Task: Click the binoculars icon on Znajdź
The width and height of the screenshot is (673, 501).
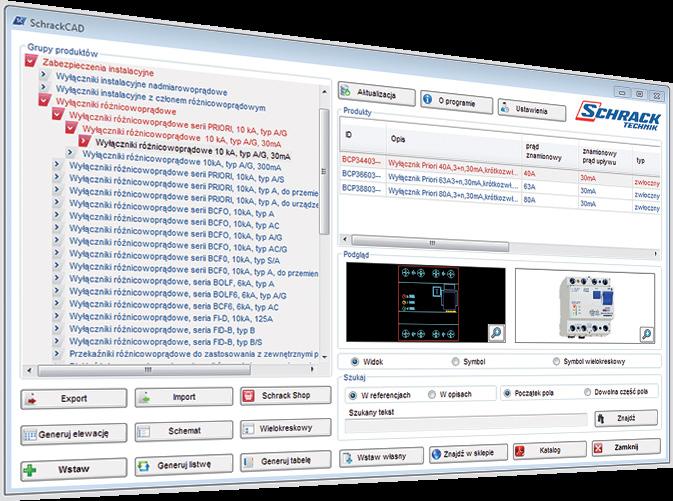Action: point(601,419)
